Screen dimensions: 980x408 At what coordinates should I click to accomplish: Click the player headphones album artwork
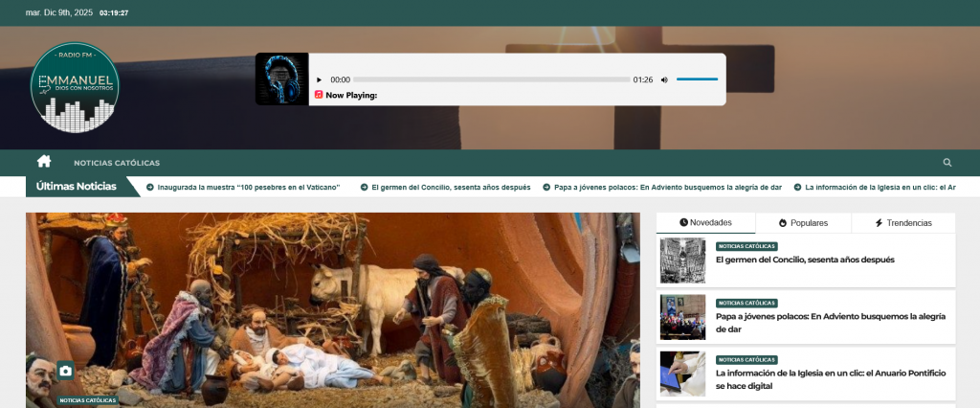coord(281,79)
